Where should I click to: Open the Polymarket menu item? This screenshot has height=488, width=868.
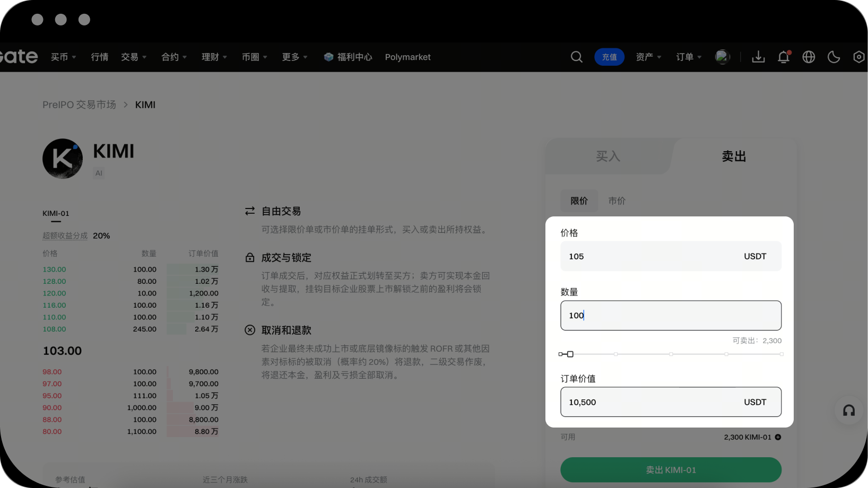407,57
